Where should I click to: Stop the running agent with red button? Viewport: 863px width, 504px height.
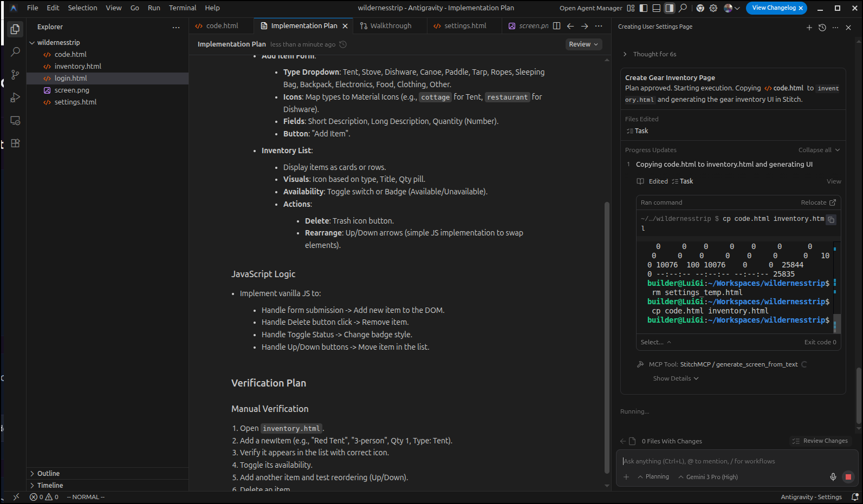click(x=848, y=477)
